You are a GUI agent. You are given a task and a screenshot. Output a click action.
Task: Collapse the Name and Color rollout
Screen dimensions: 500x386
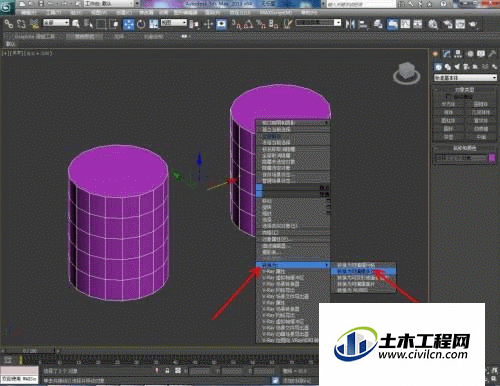tap(465, 148)
